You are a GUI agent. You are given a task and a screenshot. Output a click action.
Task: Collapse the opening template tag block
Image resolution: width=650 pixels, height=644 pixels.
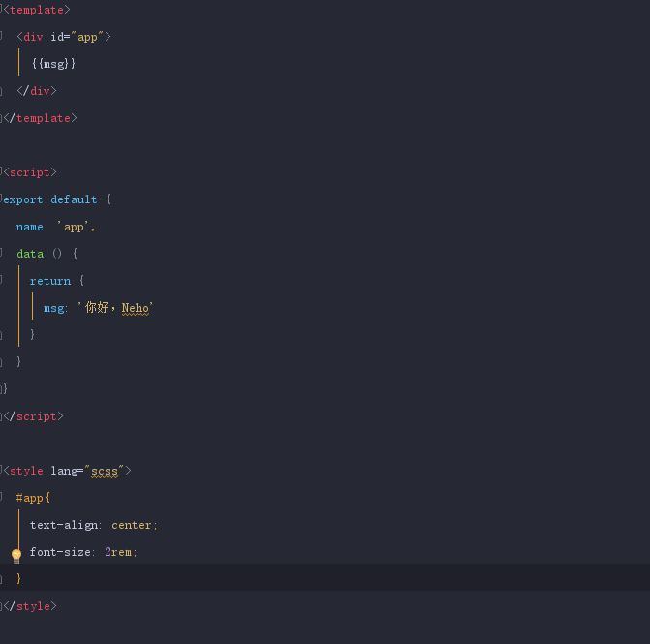[3, 10]
